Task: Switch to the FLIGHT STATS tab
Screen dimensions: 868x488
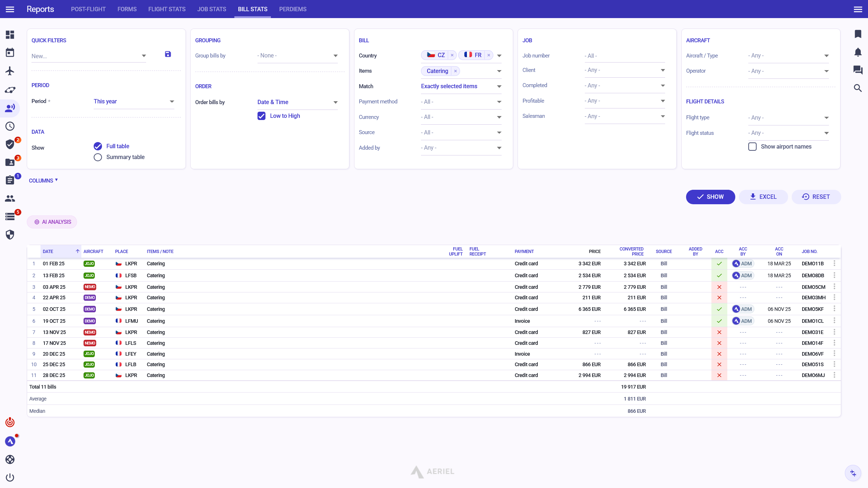Action: point(167,9)
